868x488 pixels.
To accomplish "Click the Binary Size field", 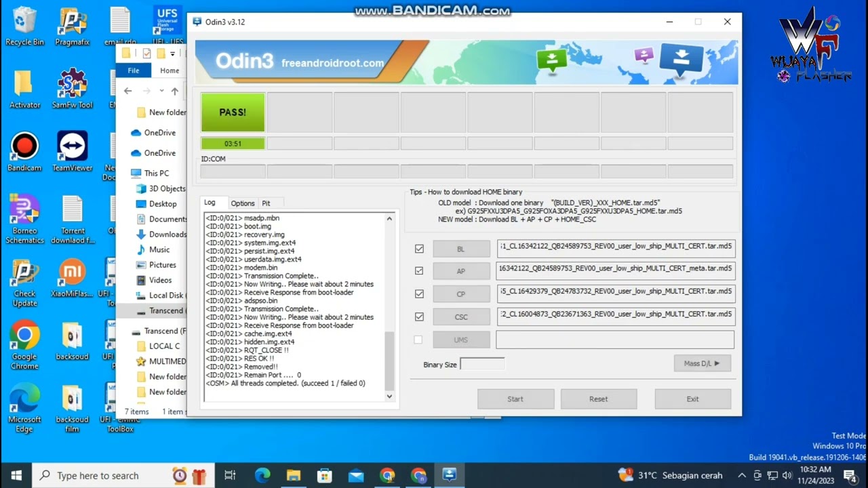I will click(482, 364).
